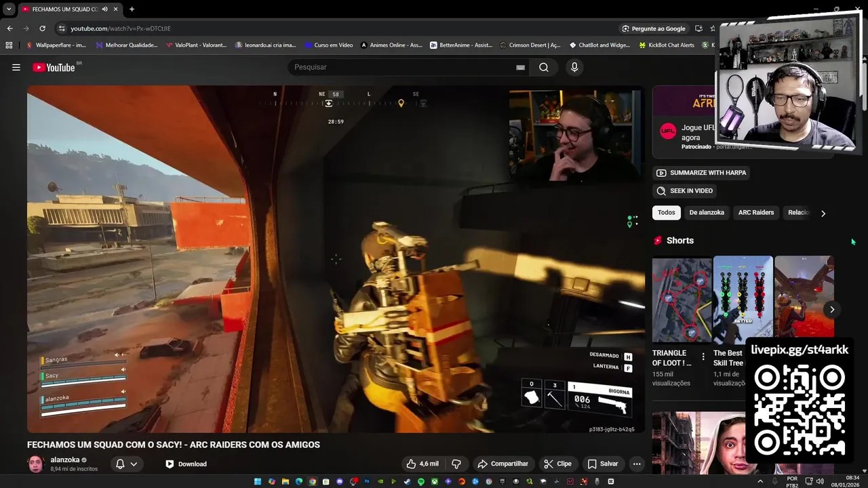Click Pergunte ao Google in address bar
This screenshot has height=488, width=868.
point(654,28)
